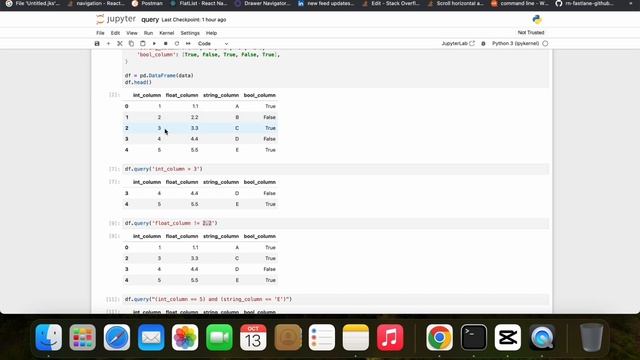Click the Jupyter logo
The image size is (640, 360).
[116, 19]
